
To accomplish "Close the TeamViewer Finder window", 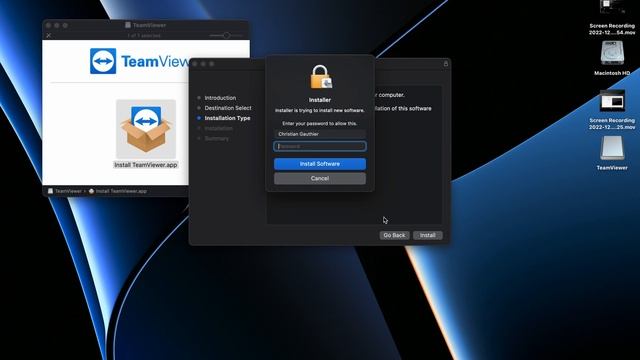I will click(x=49, y=25).
